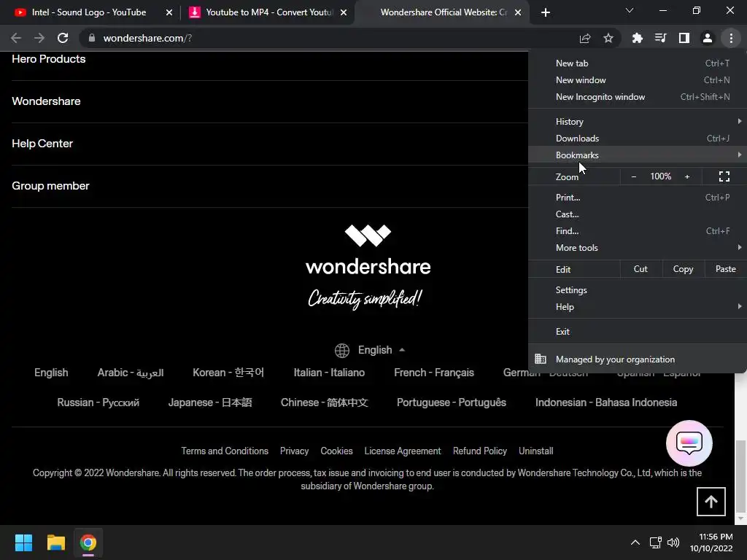Click Cut in the Edit row

tap(640, 269)
